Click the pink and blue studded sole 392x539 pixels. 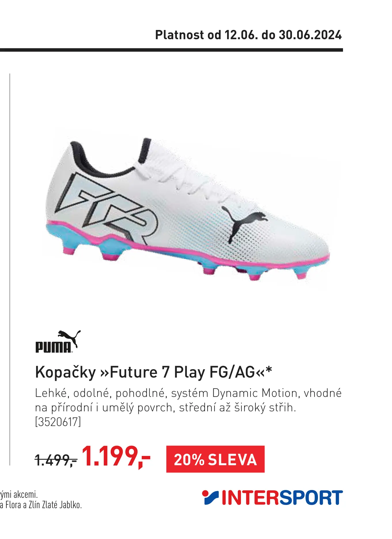point(187,251)
